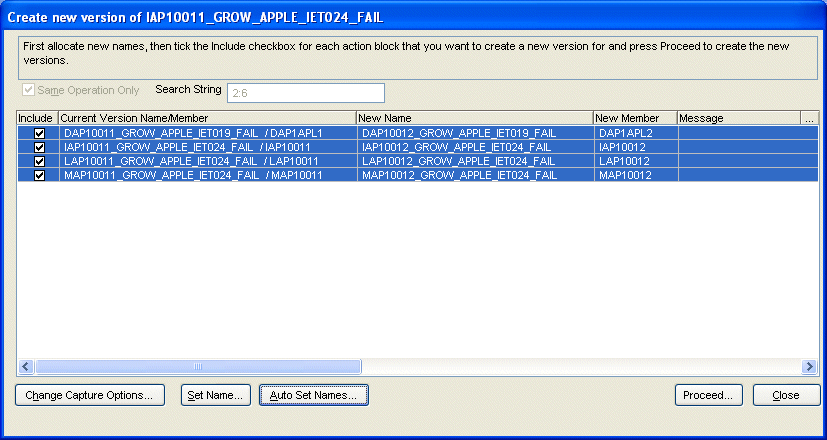Click the Change Capture Options button

[89, 395]
